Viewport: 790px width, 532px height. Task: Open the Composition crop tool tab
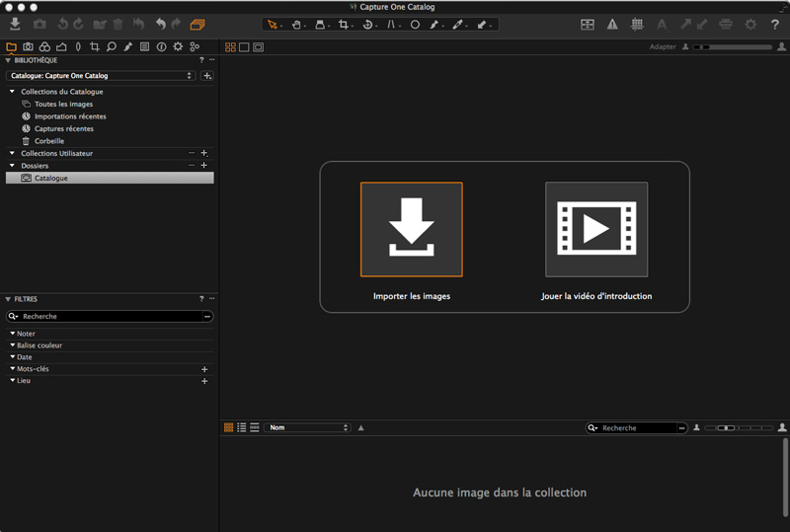94,46
